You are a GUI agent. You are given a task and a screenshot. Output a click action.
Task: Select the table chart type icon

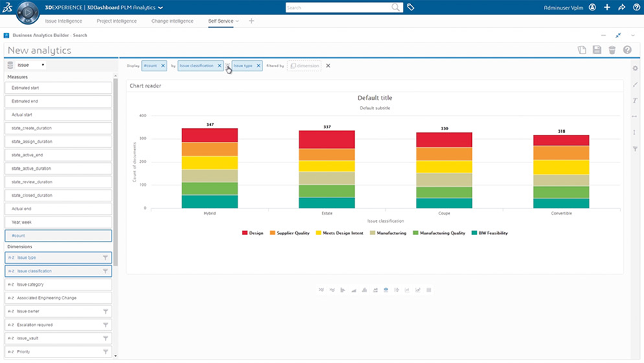429,290
